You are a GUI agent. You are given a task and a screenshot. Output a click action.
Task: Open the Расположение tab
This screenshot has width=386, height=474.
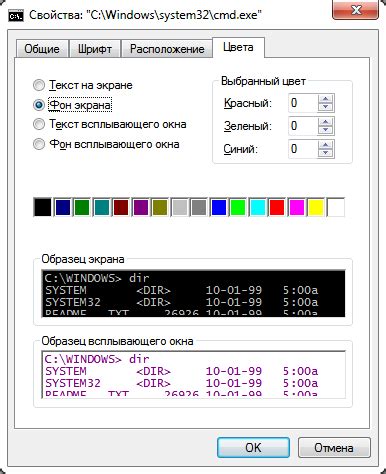[x=167, y=49]
